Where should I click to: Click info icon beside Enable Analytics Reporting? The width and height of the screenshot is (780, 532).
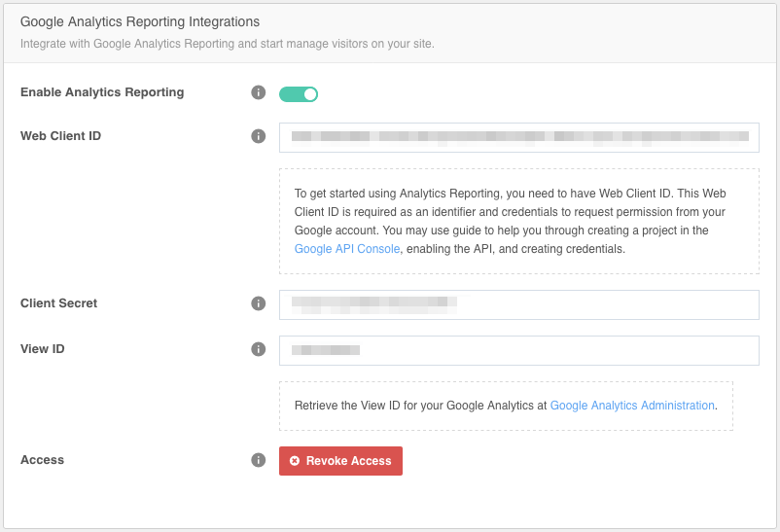pos(258,92)
